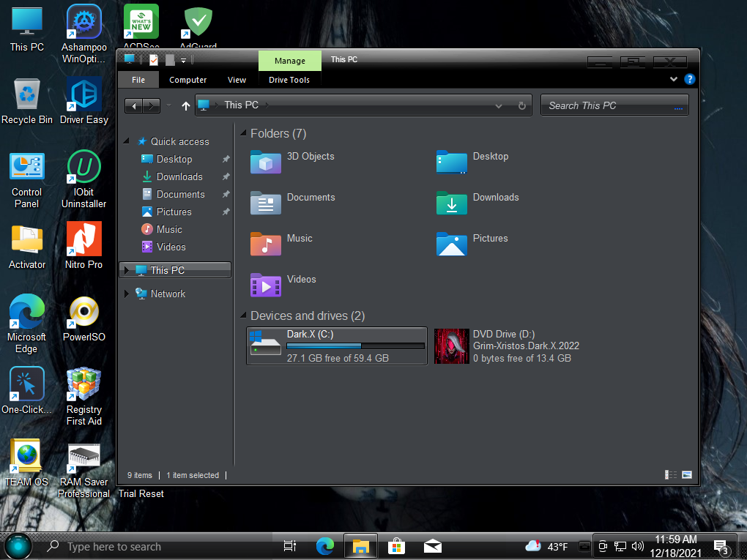747x560 pixels.
Task: Open the address bar history dropdown
Action: click(499, 105)
